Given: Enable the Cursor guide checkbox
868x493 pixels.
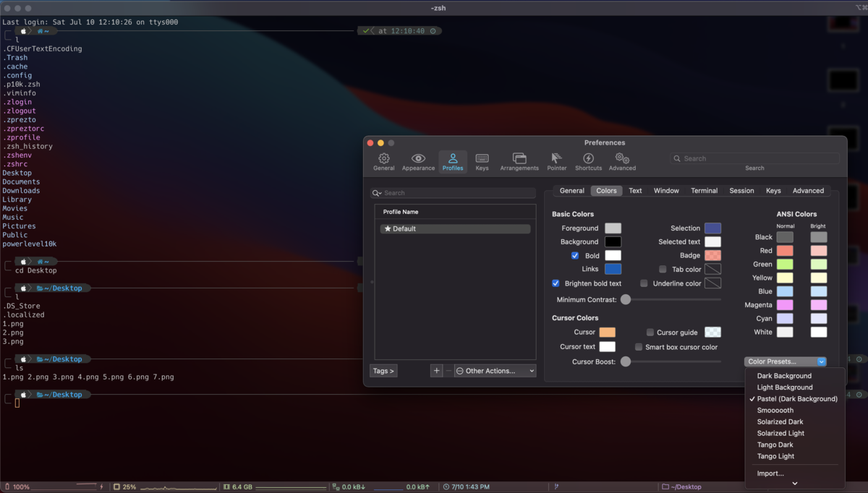Looking at the screenshot, I should (650, 333).
